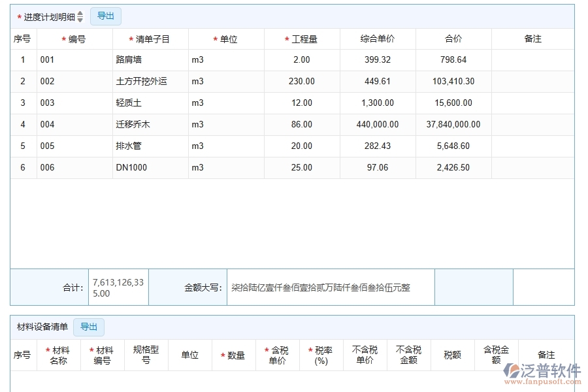Click the 导出 button for 进度计划明细
The width and height of the screenshot is (588, 392).
click(105, 16)
